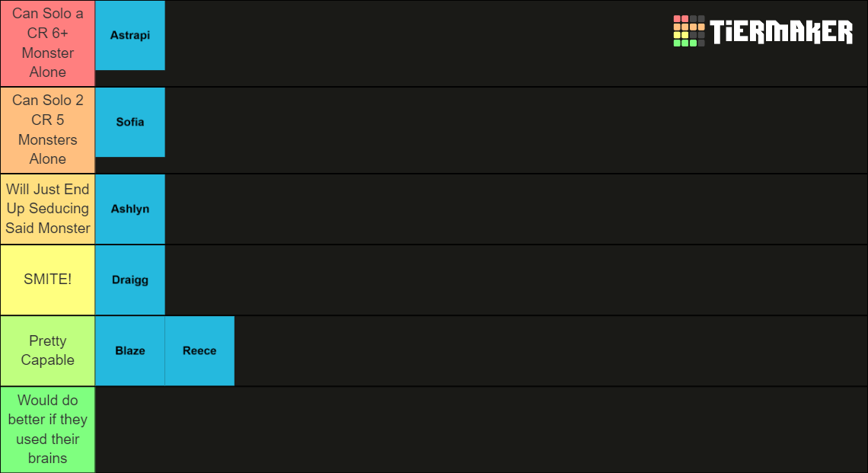Select the Astrapi tile

130,36
